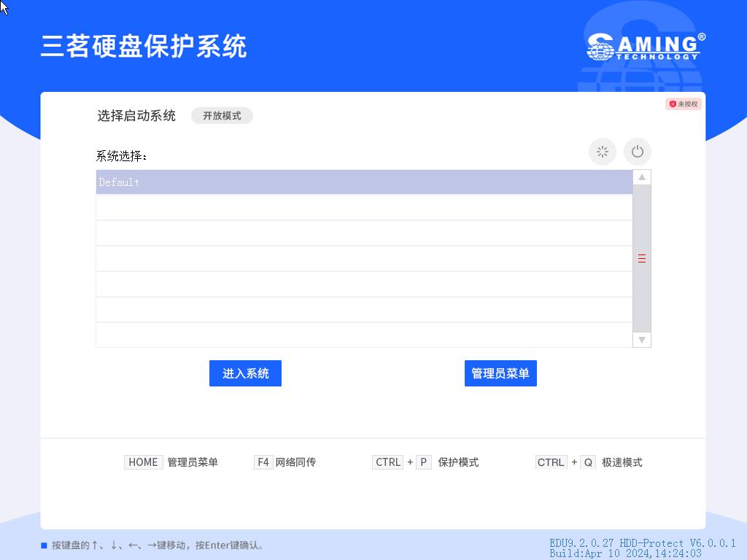Image resolution: width=747 pixels, height=560 pixels.
Task: Select the last empty row in system list
Action: point(364,335)
